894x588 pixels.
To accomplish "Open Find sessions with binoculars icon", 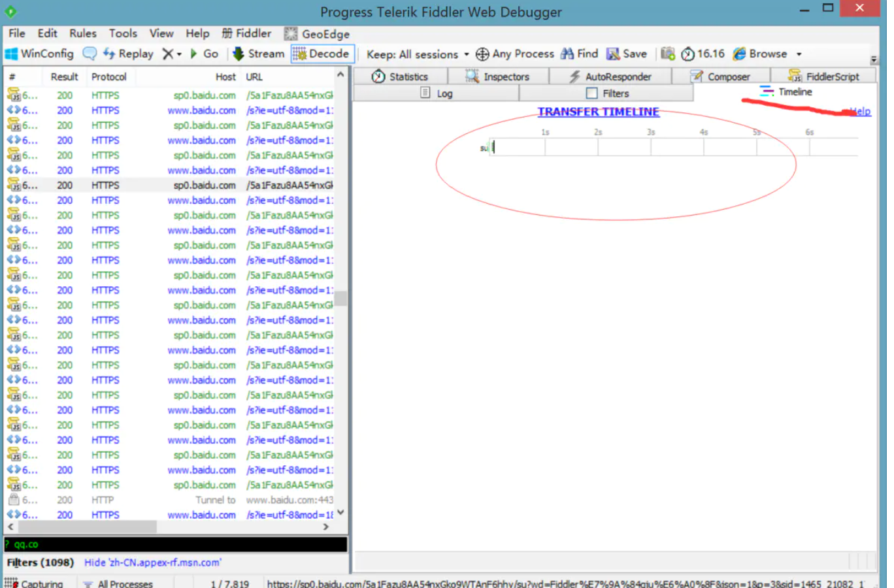I will pyautogui.click(x=580, y=54).
